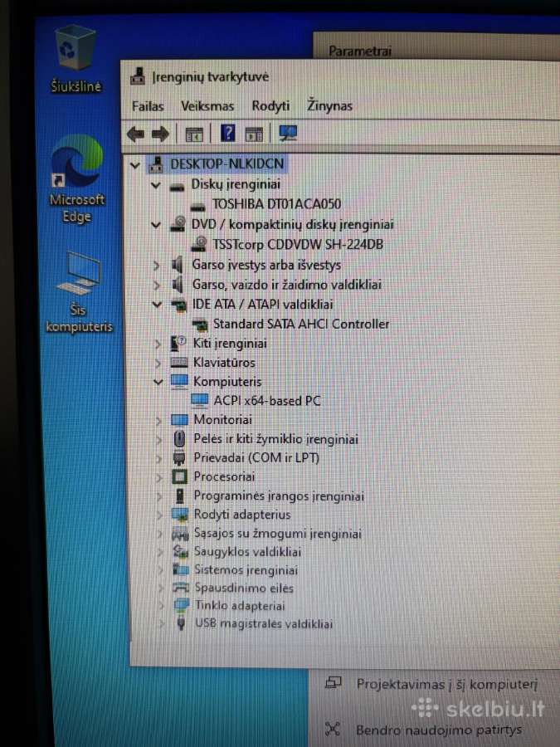
Task: Expand the Monitoriai category
Action: [158, 420]
